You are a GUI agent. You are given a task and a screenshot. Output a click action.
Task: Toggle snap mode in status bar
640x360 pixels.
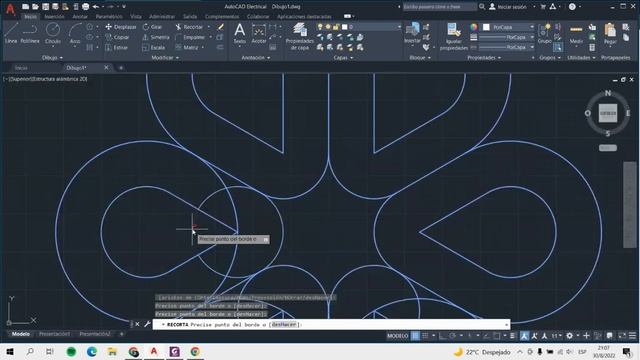click(425, 336)
